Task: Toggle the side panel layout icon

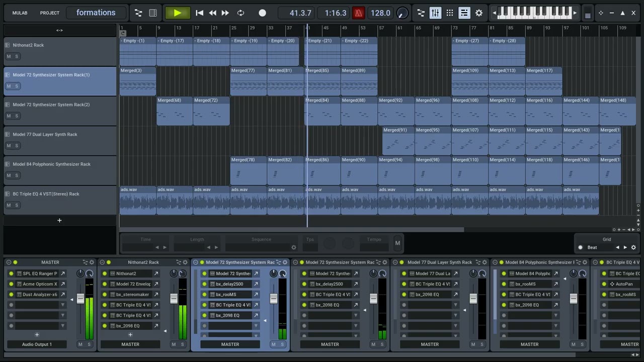Action: point(153,13)
